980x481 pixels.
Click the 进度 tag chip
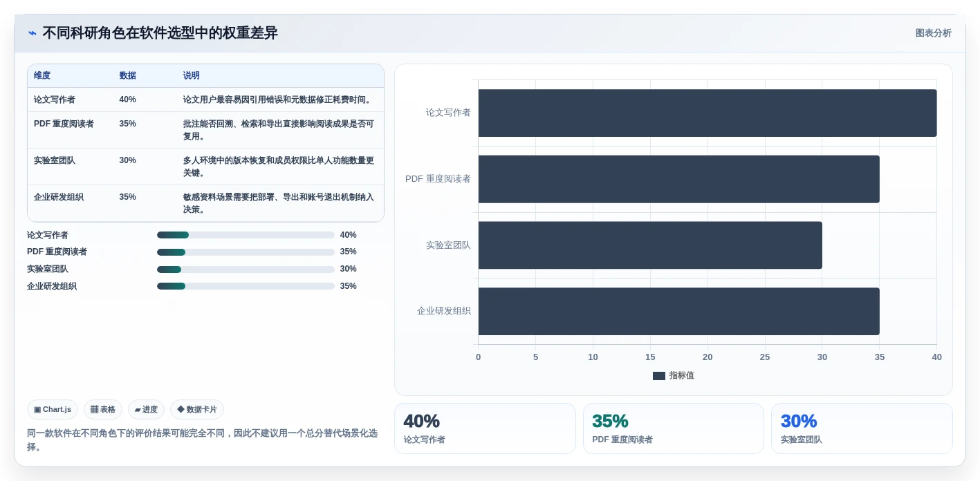tap(146, 409)
